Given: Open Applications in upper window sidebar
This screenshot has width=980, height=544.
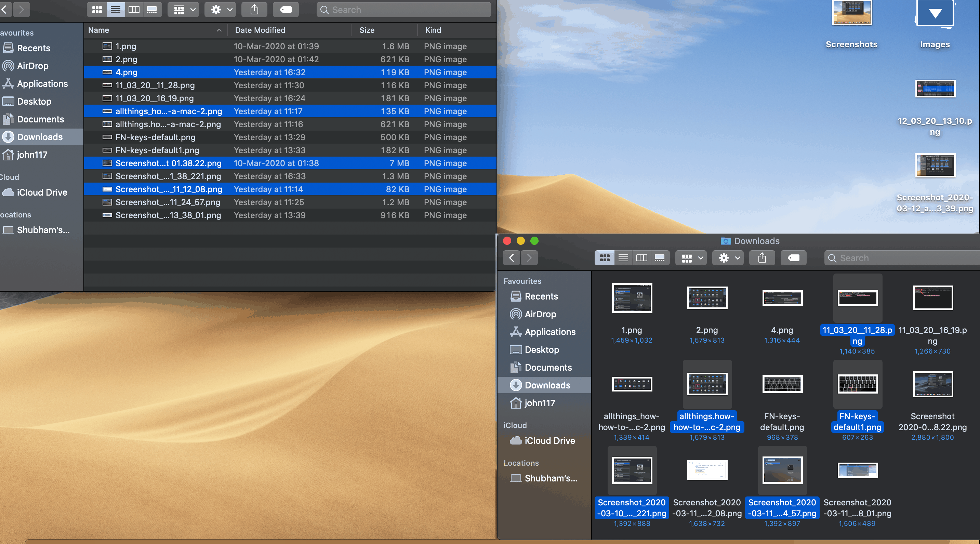Looking at the screenshot, I should click(x=42, y=84).
